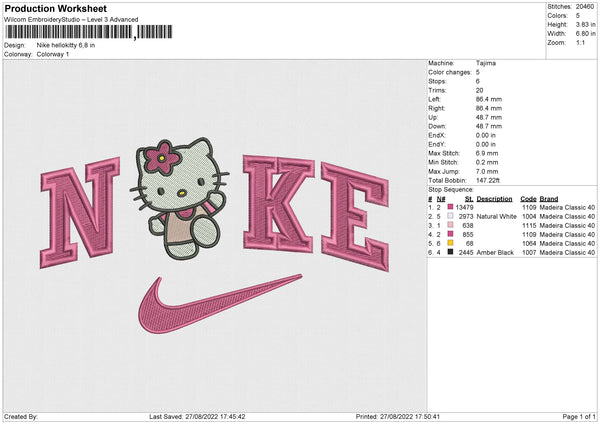Click the 'Production Worksheet' title
This screenshot has height=424, width=600.
coord(55,8)
